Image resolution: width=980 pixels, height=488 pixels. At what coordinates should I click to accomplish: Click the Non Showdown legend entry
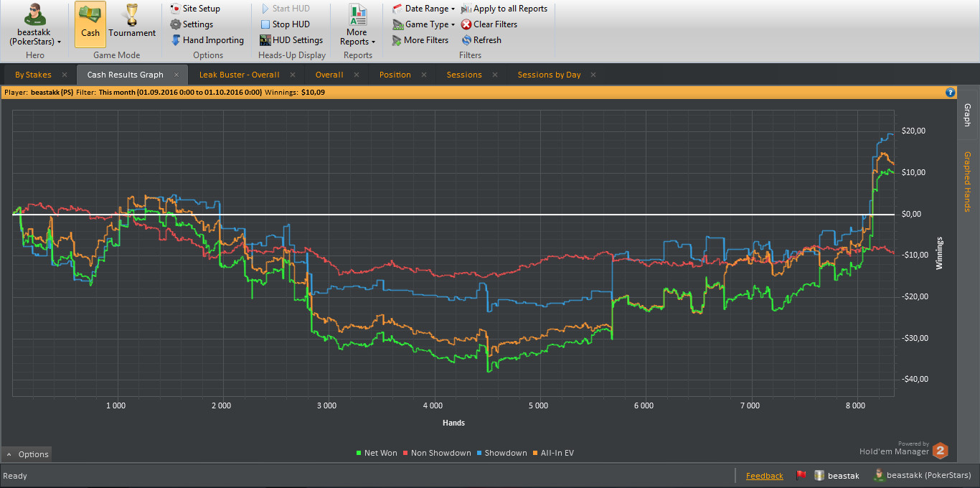[437, 453]
